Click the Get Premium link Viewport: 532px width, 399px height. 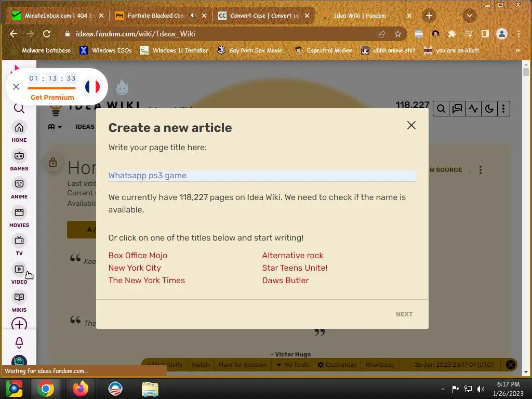click(52, 97)
